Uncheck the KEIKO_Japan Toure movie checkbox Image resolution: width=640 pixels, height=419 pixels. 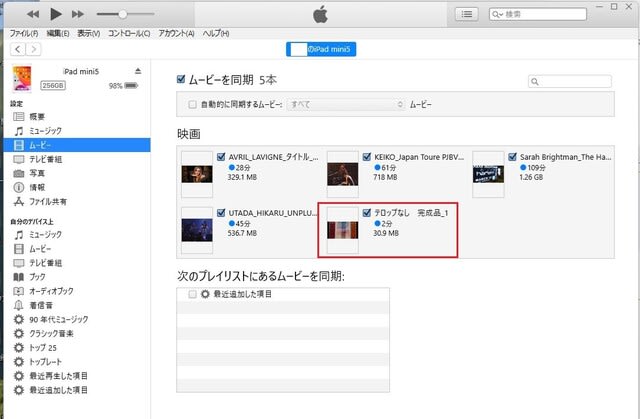coord(367,157)
